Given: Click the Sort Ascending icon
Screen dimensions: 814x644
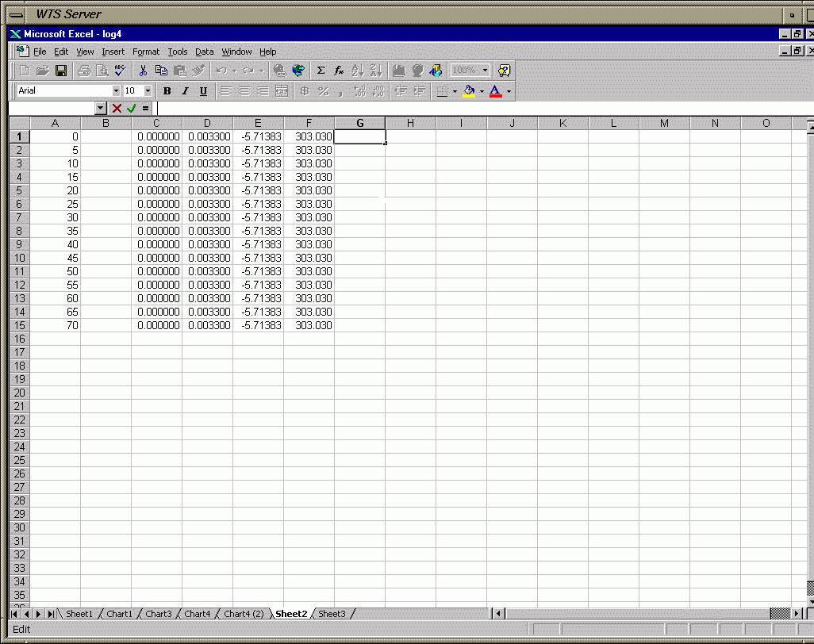Looking at the screenshot, I should tap(357, 71).
